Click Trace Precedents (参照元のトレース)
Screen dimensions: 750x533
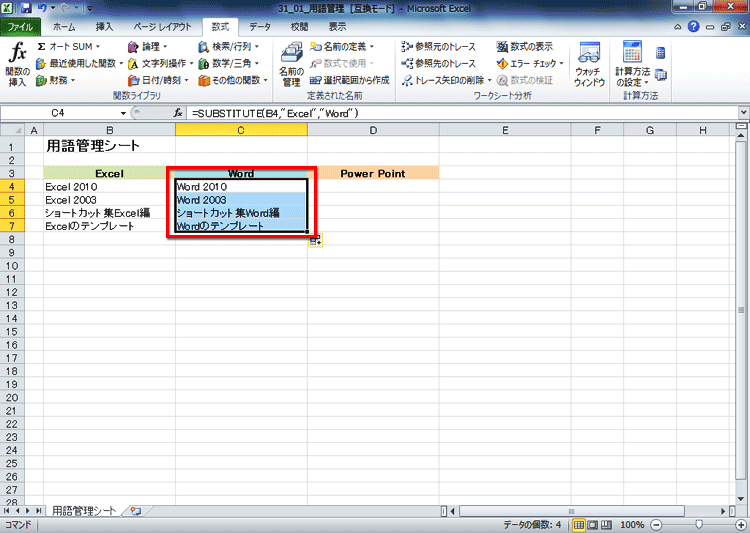(439, 46)
